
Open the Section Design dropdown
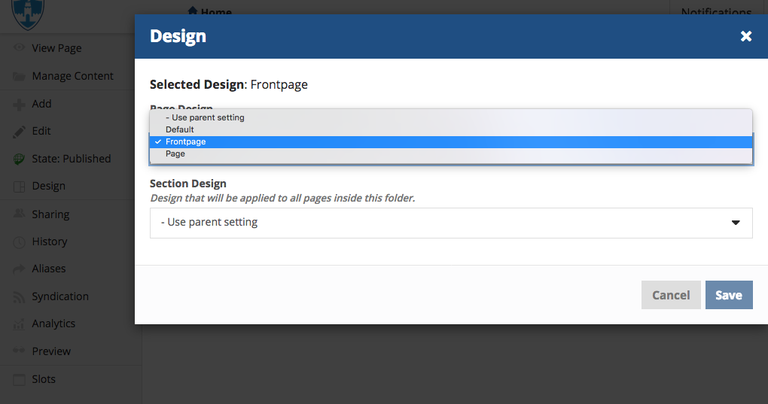click(451, 223)
